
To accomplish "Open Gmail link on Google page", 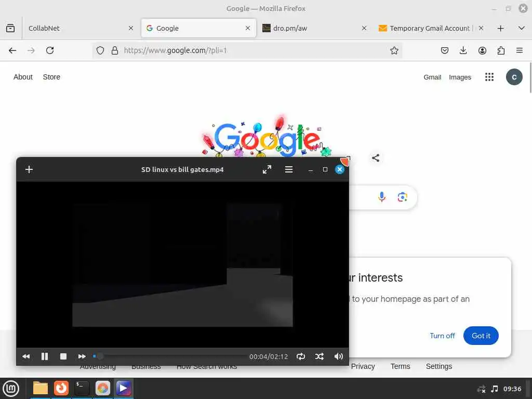I will [432, 77].
